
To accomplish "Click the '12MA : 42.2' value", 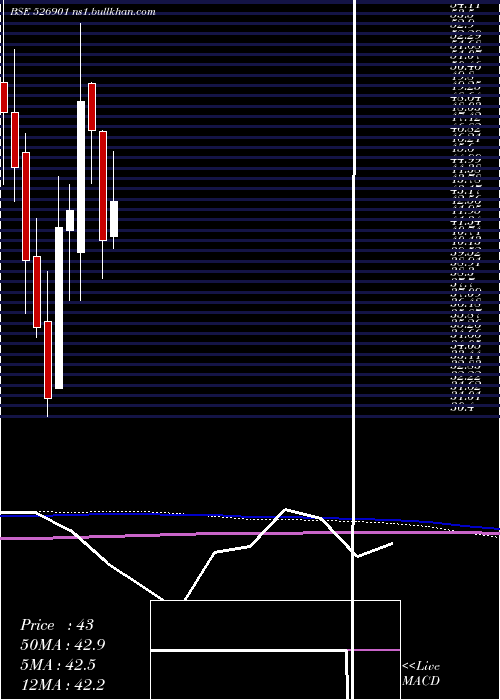I will [63, 685].
